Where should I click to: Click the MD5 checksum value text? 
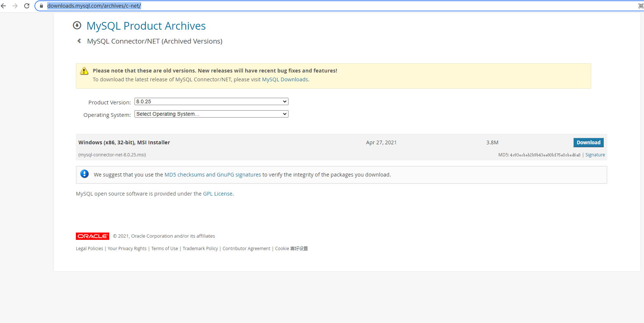[545, 155]
